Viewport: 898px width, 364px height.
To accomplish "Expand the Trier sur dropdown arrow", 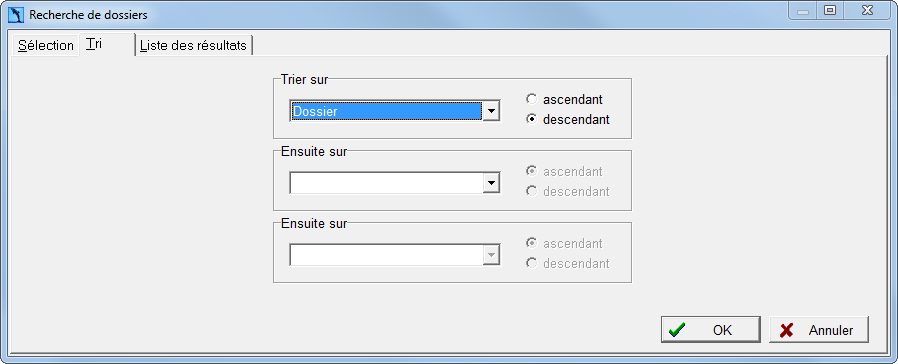I will (x=491, y=111).
